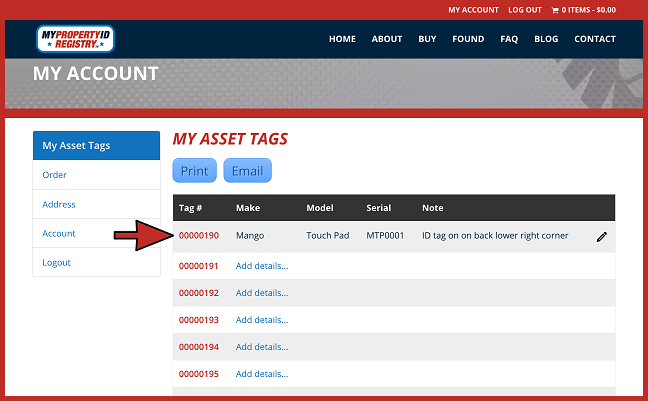The width and height of the screenshot is (648, 401).
Task: Open the FAQ page
Action: point(509,40)
